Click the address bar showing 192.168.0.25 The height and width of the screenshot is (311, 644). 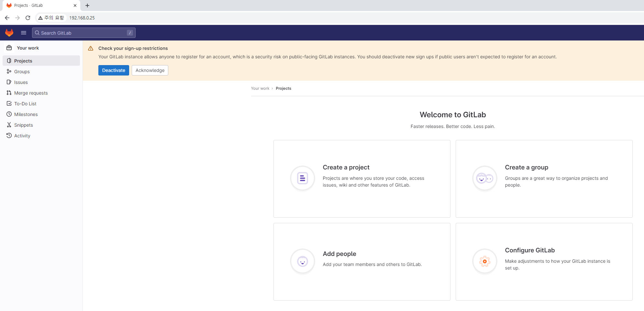click(x=82, y=18)
